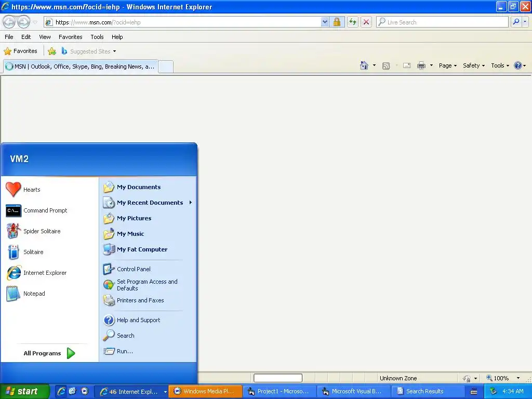The width and height of the screenshot is (532, 399).
Task: Open the Help menu
Action: 117,37
